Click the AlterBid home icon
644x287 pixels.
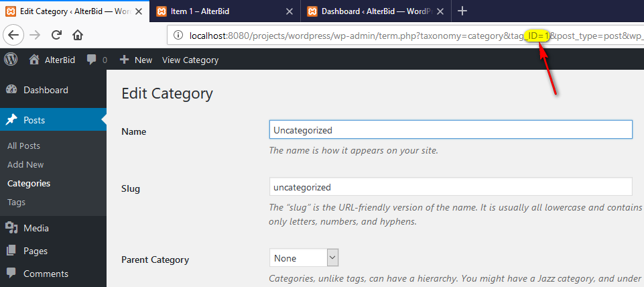point(34,60)
